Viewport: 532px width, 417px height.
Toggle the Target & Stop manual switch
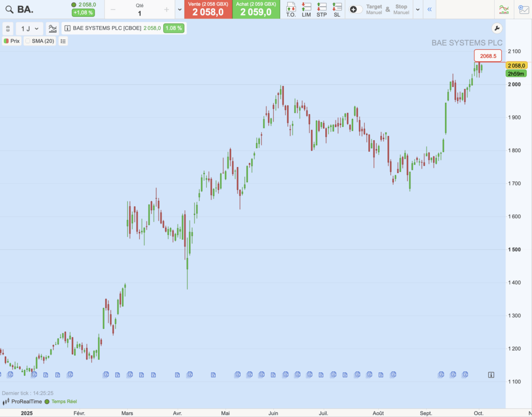click(x=356, y=9)
